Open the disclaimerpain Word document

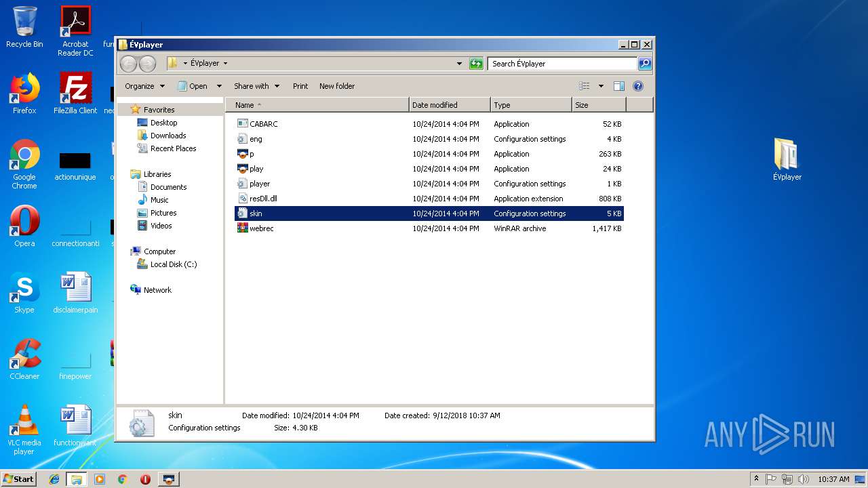(x=75, y=293)
